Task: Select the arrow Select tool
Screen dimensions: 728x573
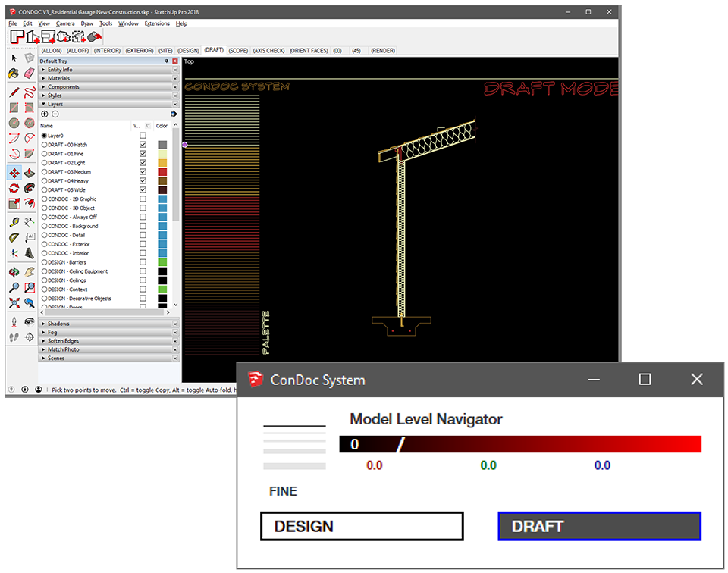Action: coord(14,58)
